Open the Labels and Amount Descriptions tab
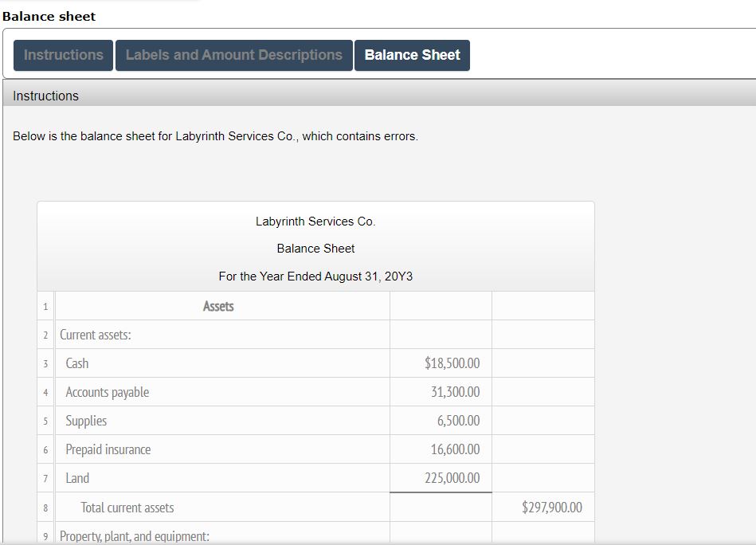This screenshot has width=756, height=545. [x=233, y=55]
